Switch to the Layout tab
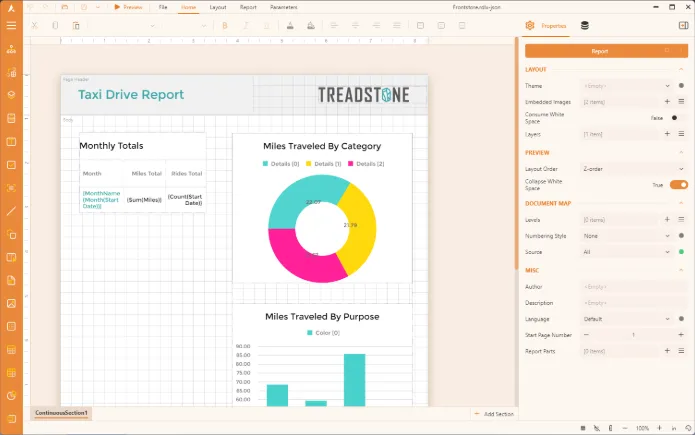Image resolution: width=695 pixels, height=435 pixels. click(x=218, y=7)
